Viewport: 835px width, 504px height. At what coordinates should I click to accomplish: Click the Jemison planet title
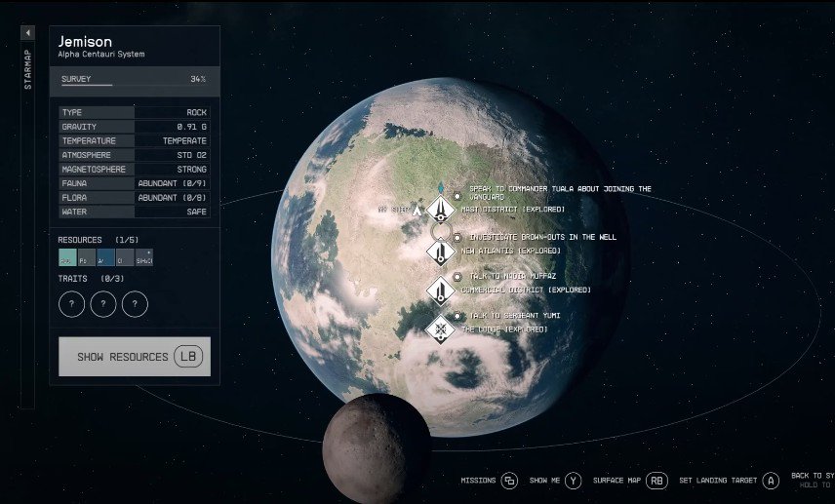(85, 42)
